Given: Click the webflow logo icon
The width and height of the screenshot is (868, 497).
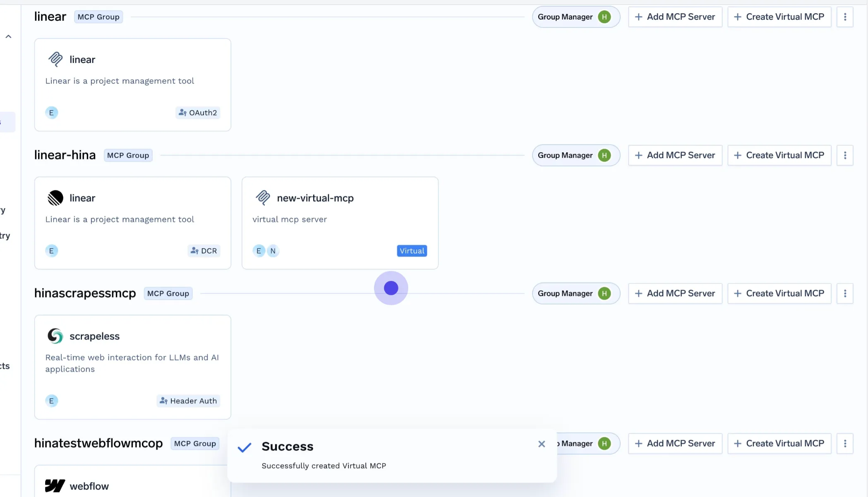Looking at the screenshot, I should coord(55,486).
